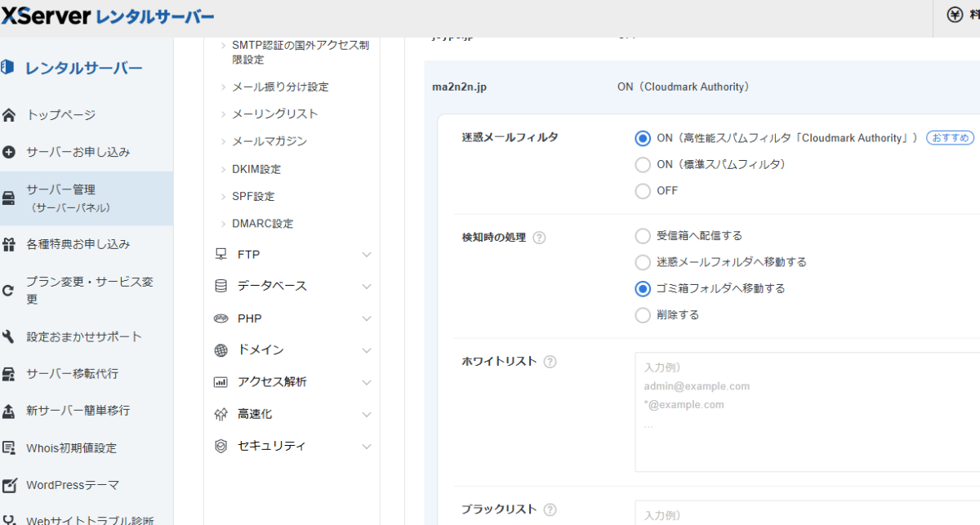Click the XServer レンタルサーバー logo
980x525 pixels.
click(x=106, y=16)
